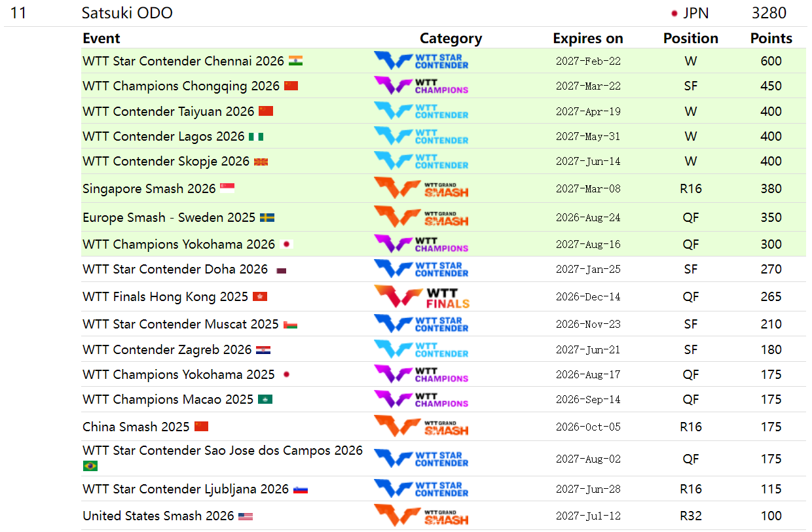Click the Expires on column header
The width and height of the screenshot is (812, 532).
point(588,38)
